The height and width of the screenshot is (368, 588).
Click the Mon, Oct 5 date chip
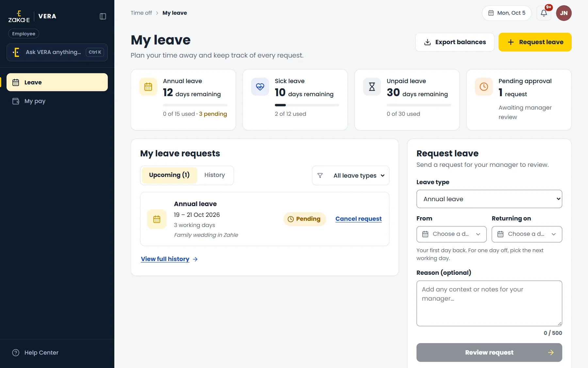click(x=507, y=13)
